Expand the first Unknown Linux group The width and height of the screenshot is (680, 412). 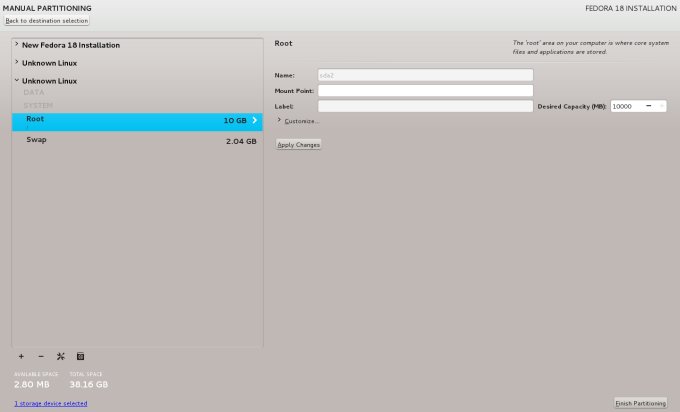[x=16, y=62]
